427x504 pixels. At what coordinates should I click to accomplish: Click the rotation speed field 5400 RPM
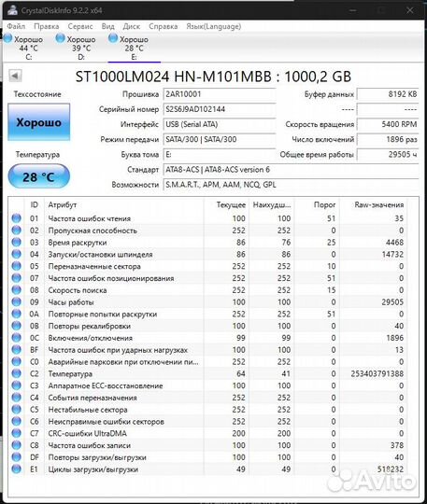tap(388, 124)
